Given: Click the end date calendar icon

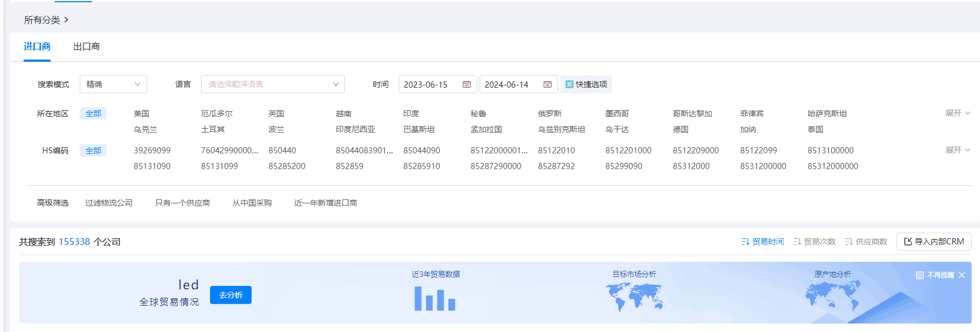Looking at the screenshot, I should point(547,84).
